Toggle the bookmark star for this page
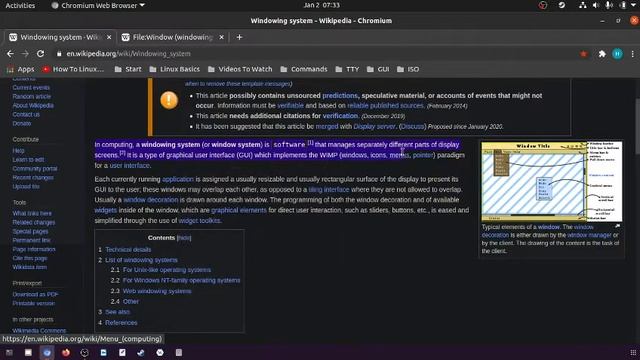The height and width of the screenshot is (360, 640). (584, 53)
